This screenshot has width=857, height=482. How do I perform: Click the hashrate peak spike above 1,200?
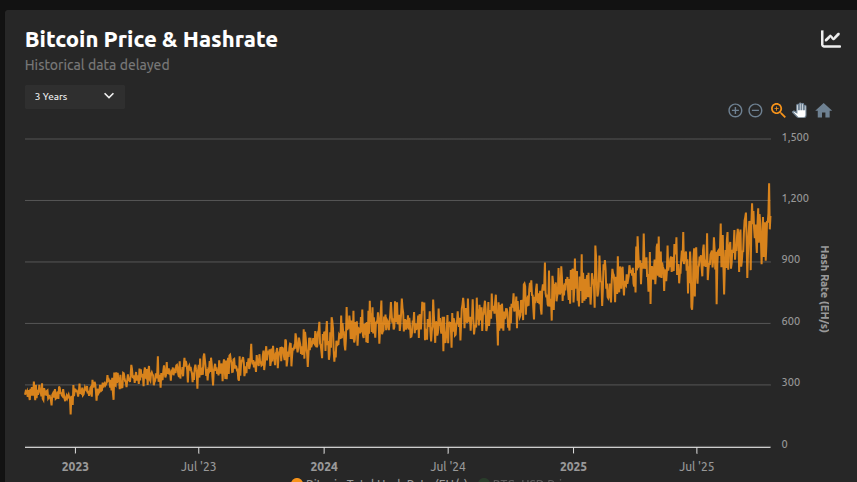click(769, 191)
